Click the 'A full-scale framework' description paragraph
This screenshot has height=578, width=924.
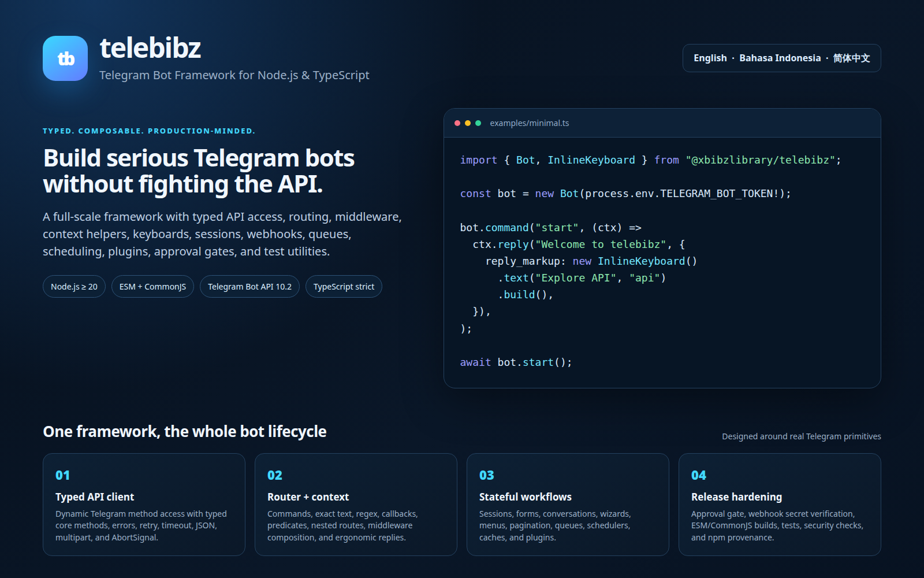tap(222, 234)
